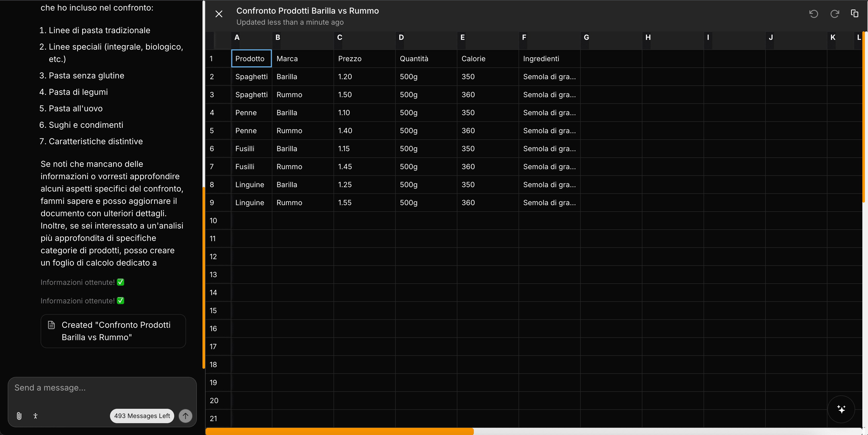Click the undo arrow icon
Screen dimensions: 868x435
(814, 14)
